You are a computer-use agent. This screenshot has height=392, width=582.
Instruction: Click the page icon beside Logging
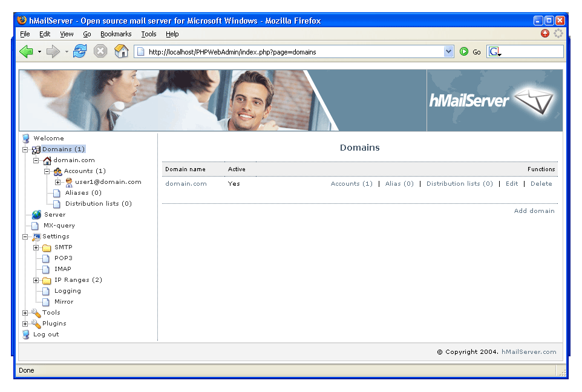click(x=46, y=291)
